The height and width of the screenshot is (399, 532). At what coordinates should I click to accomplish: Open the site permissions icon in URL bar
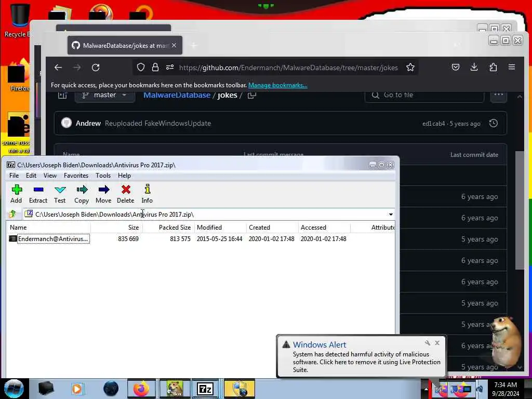170,68
